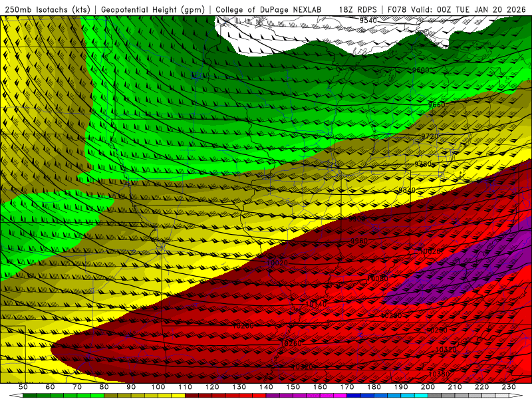Click the 190 kts value on the color scale

(x=401, y=387)
